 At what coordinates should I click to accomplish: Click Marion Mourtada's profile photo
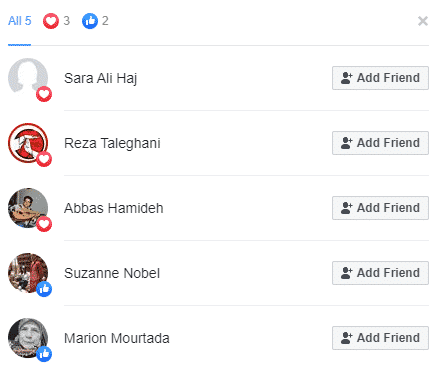(x=28, y=338)
